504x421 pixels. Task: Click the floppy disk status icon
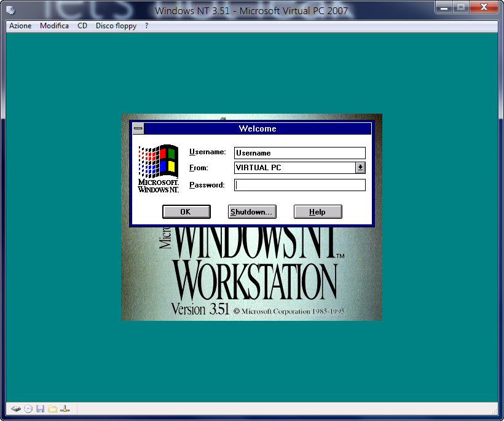click(40, 409)
